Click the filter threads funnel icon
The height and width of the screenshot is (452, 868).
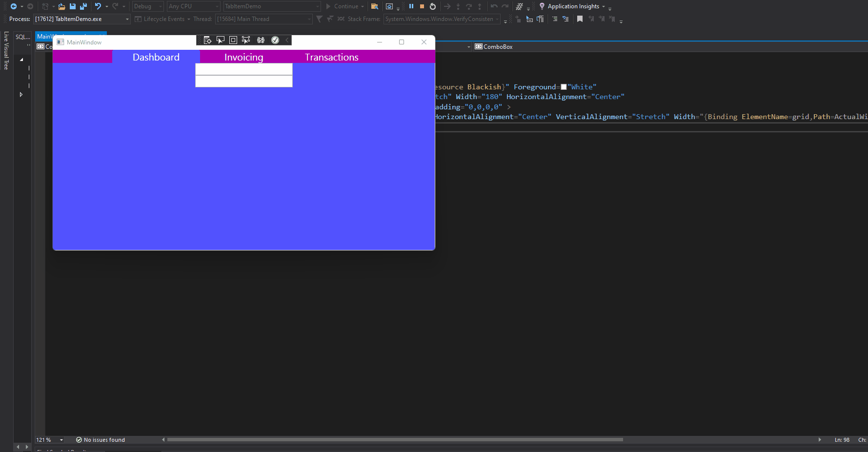pos(319,19)
